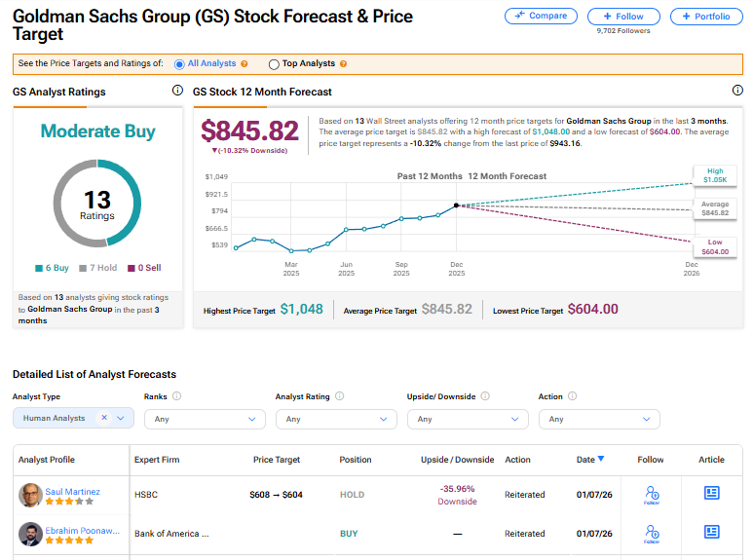Click the info icon beside GS Analyst Ratings
This screenshot has width=753, height=560.
[177, 91]
